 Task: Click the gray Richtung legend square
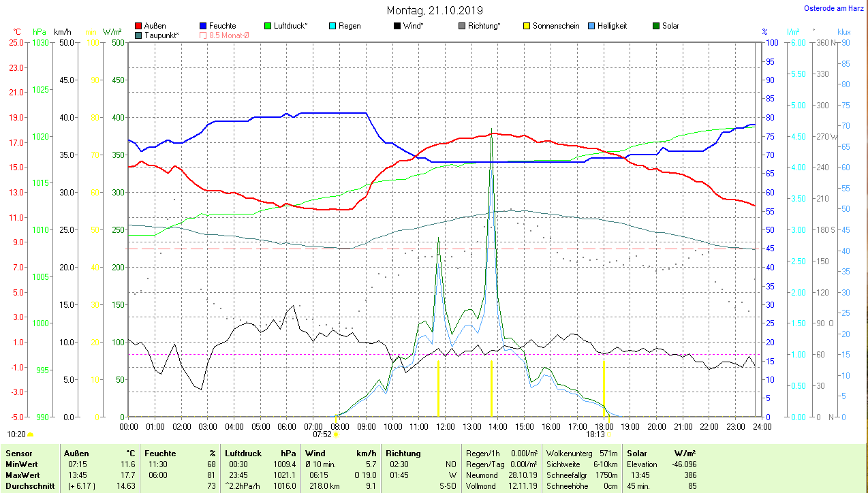click(x=462, y=26)
